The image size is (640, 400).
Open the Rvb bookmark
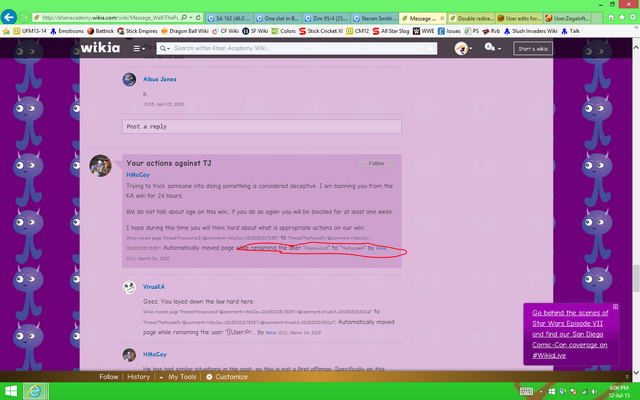click(x=491, y=31)
